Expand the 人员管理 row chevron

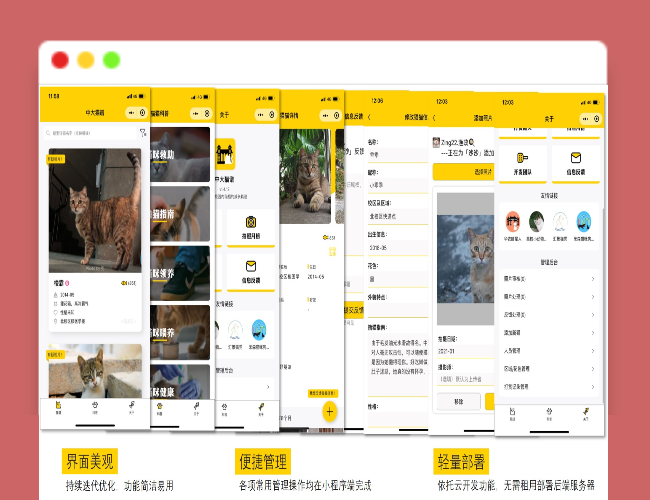point(593,351)
